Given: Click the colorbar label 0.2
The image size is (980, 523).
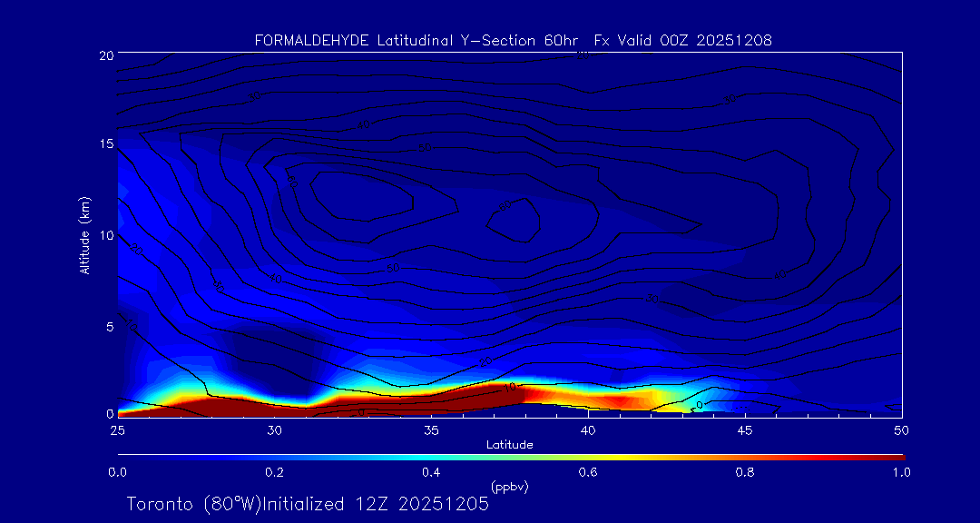Looking at the screenshot, I should [274, 472].
